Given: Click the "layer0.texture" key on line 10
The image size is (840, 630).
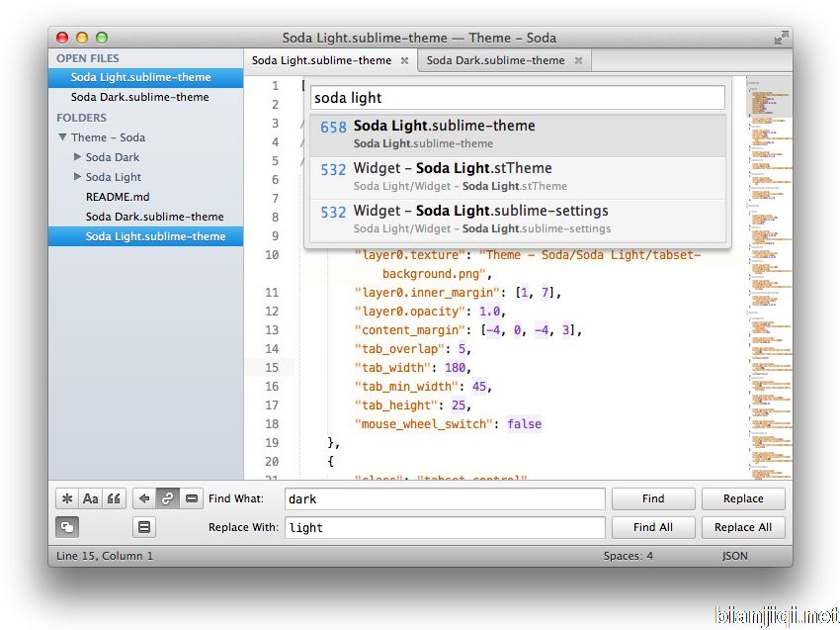Looking at the screenshot, I should [x=410, y=255].
